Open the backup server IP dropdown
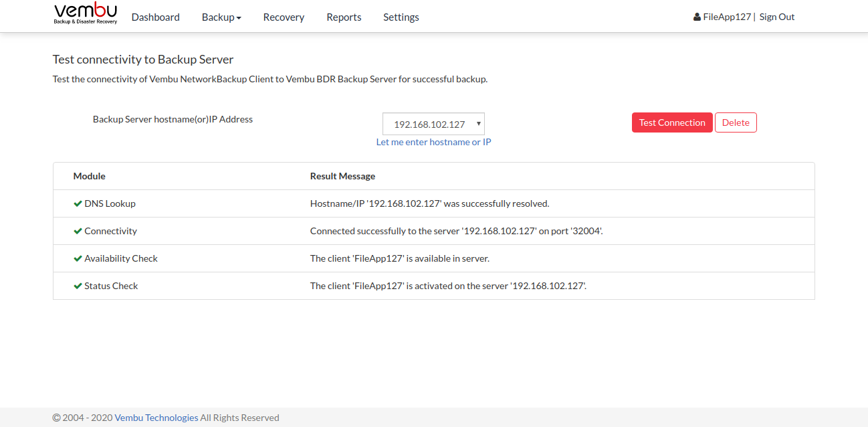Image resolution: width=868 pixels, height=427 pixels. pos(433,124)
